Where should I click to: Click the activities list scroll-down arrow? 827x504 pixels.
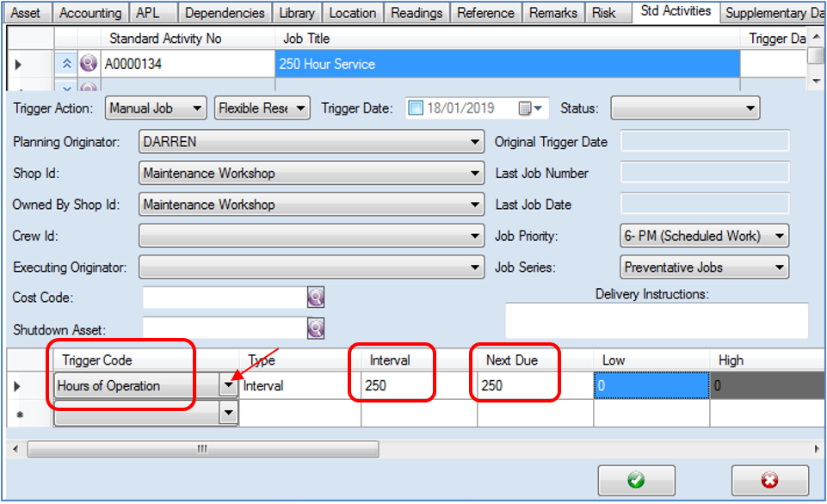817,81
